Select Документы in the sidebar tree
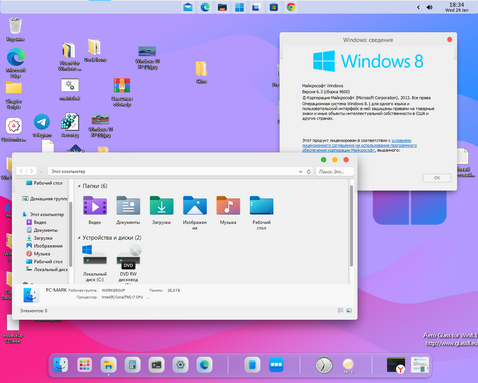 tap(42, 230)
